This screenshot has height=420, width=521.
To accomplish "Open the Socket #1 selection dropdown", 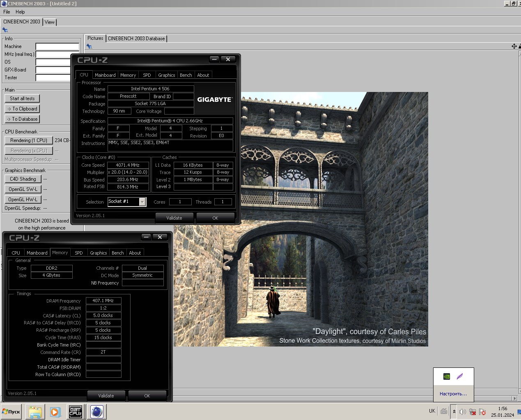I will click(x=142, y=202).
